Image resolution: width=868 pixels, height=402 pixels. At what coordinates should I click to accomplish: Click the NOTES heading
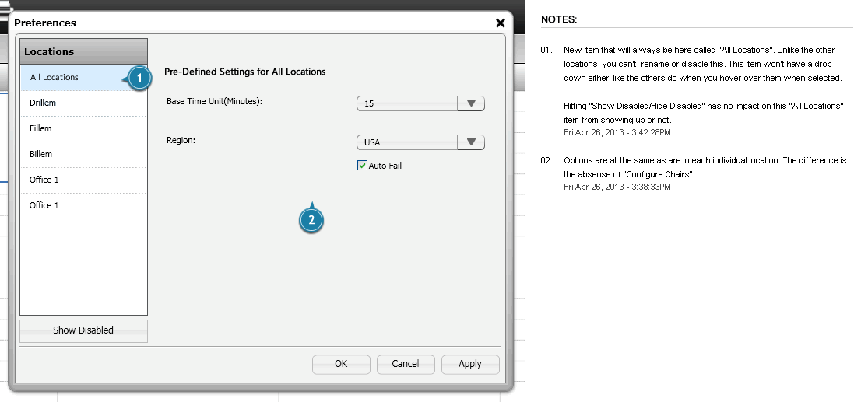559,19
